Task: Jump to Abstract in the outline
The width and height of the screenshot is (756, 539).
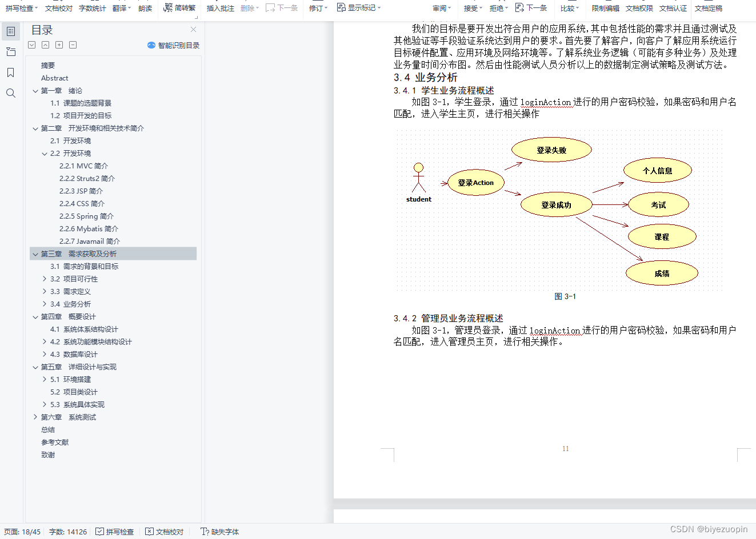Action: (x=54, y=78)
